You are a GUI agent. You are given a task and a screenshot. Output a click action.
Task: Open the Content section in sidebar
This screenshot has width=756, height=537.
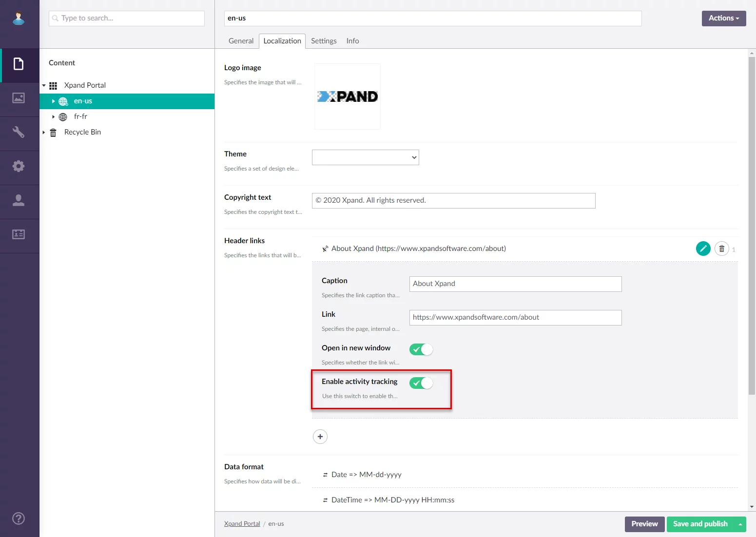click(19, 64)
